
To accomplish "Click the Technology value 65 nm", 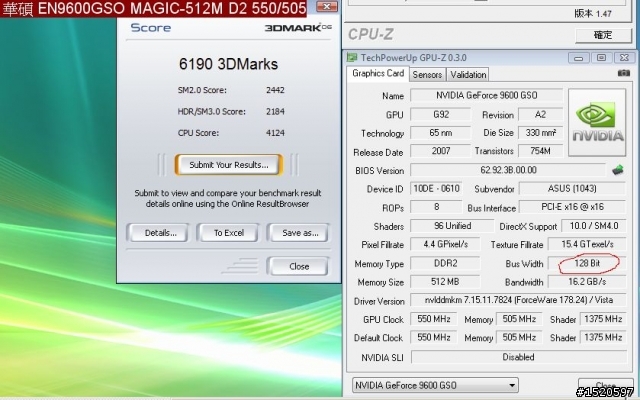I will click(x=440, y=133).
